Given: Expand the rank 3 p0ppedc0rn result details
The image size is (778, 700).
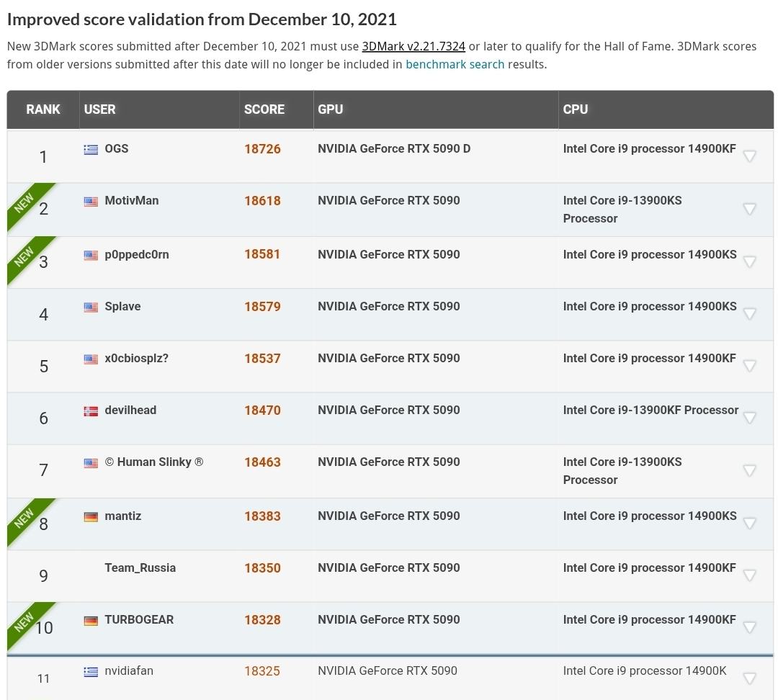Looking at the screenshot, I should [x=749, y=261].
